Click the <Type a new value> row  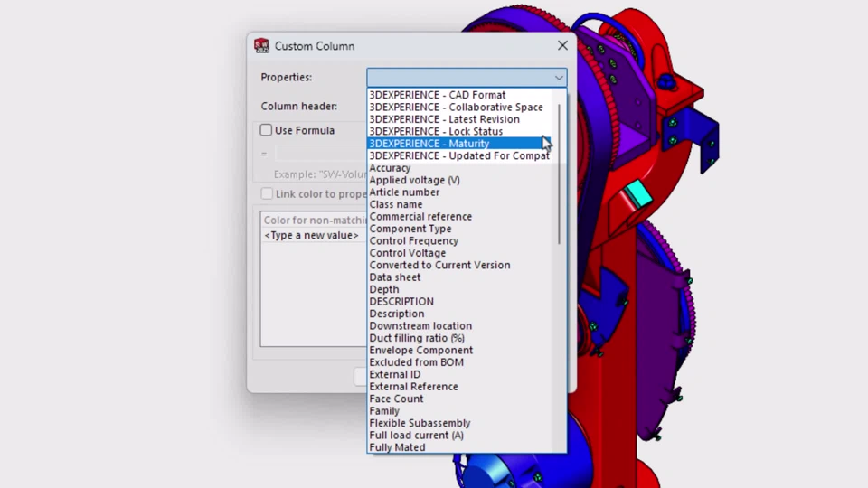pos(314,236)
